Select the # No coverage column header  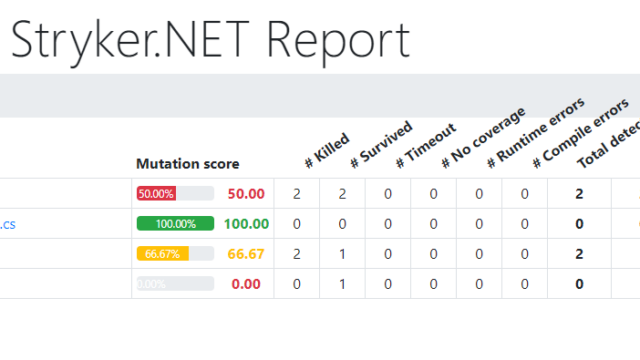(483, 138)
